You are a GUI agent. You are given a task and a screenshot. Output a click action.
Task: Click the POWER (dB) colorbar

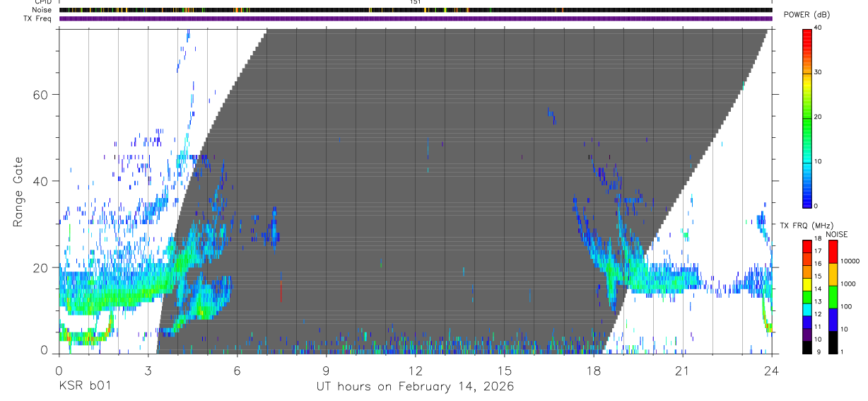click(x=807, y=117)
